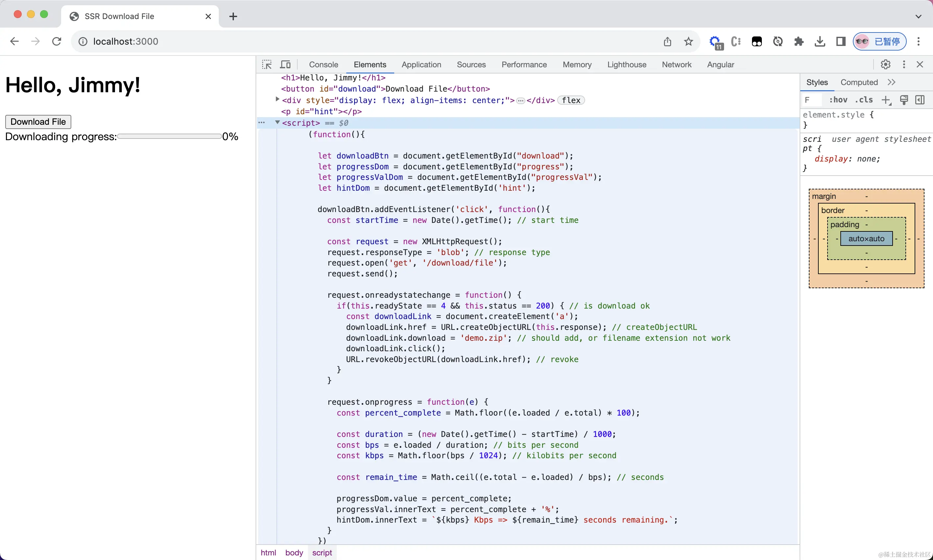Switch to the Elements tab
The image size is (933, 560).
370,65
